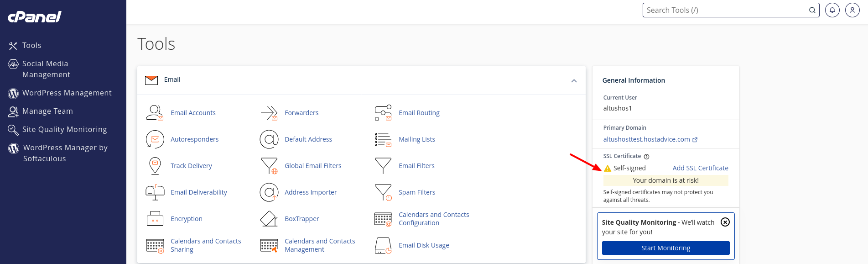Click the Default Address at-sign icon
The height and width of the screenshot is (264, 868).
click(269, 139)
